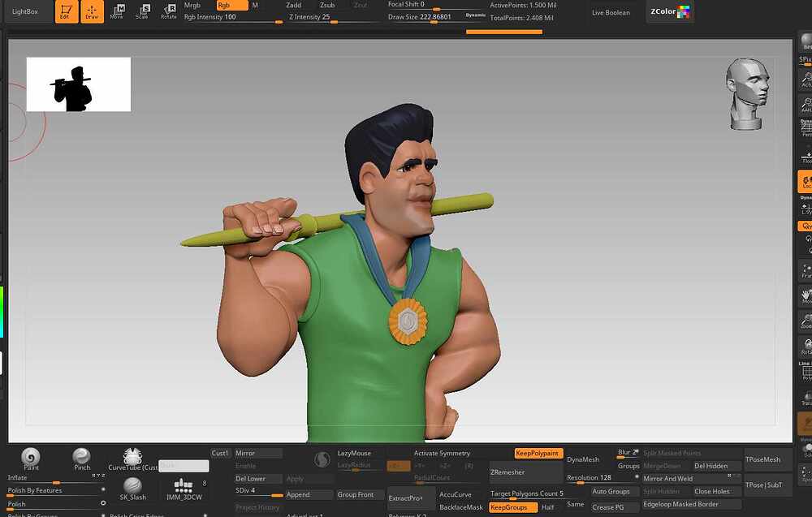Click the BPR render icon
812x517 pixels.
[806, 42]
